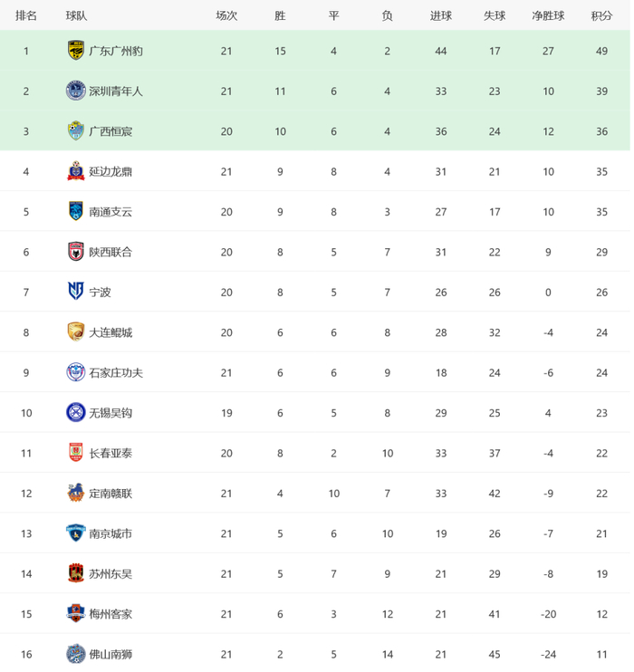This screenshot has width=634, height=672.
Task: Click the 南通支云 shield icon
Action: [76, 211]
